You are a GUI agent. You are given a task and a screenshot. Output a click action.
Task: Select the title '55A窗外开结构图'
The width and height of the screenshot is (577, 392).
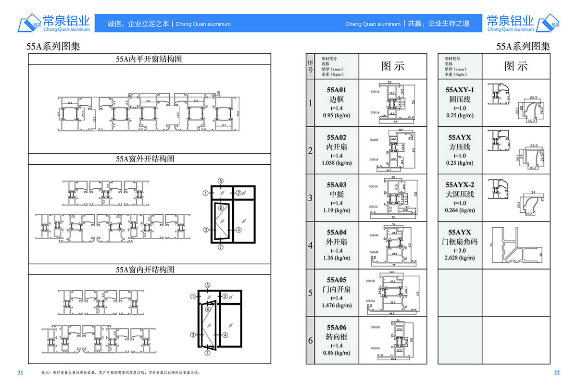145,159
